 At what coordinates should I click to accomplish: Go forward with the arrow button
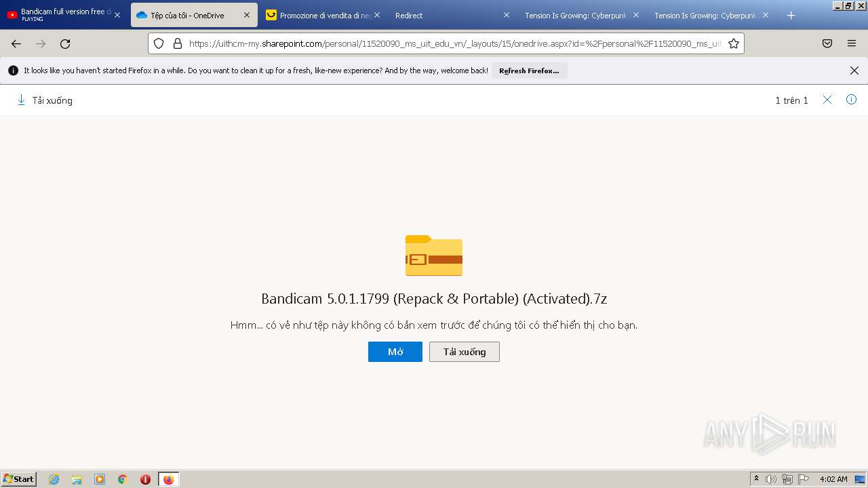coord(41,43)
